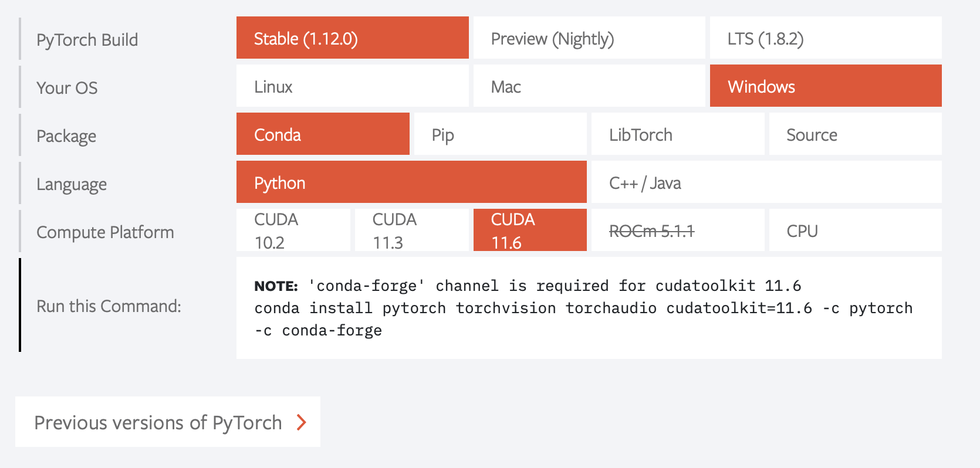
Task: Select the Stable (1.12.0) build option
Action: click(352, 38)
